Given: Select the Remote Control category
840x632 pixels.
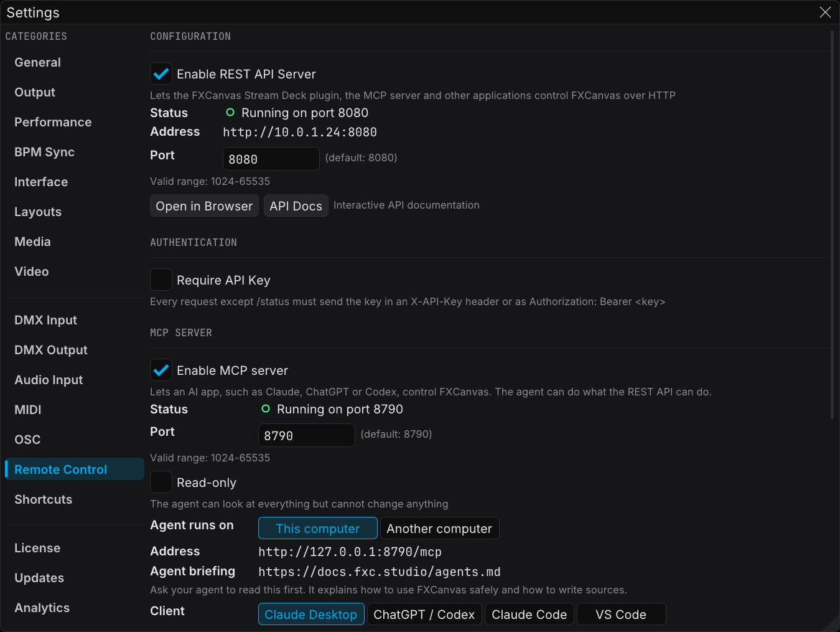Looking at the screenshot, I should click(x=75, y=469).
